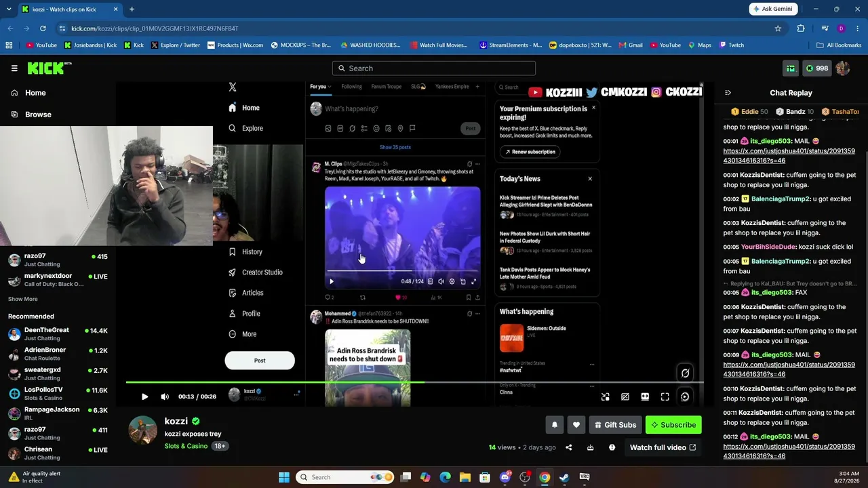Toggle the chat-hide icon in player controls
The image size is (868, 488).
click(625, 396)
